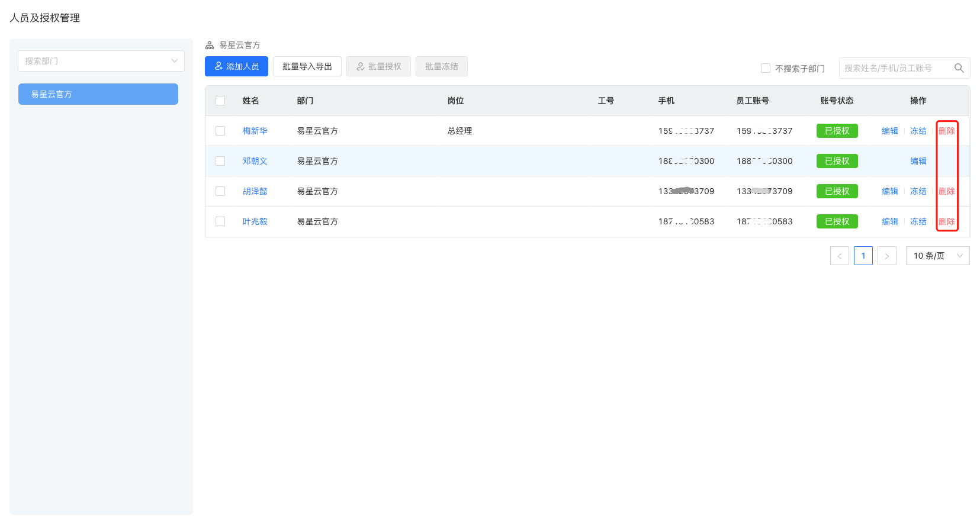
Task: Expand the 10 条/页 page size dropdown
Action: click(937, 256)
